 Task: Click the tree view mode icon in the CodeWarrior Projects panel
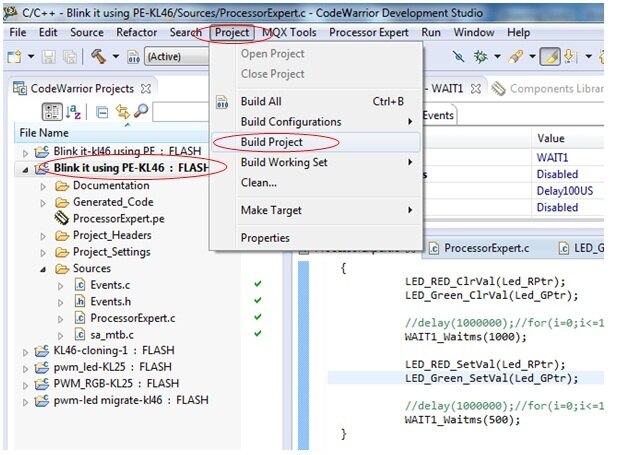[52, 112]
